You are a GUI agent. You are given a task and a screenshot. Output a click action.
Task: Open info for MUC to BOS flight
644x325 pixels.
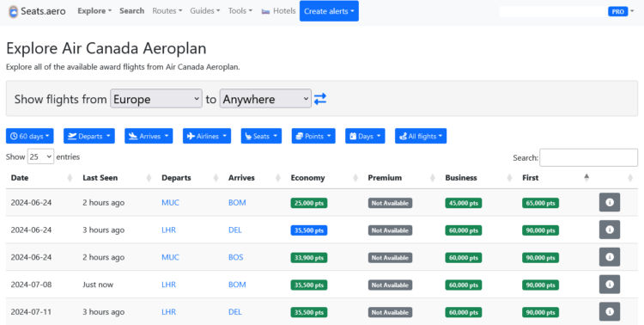tap(610, 257)
